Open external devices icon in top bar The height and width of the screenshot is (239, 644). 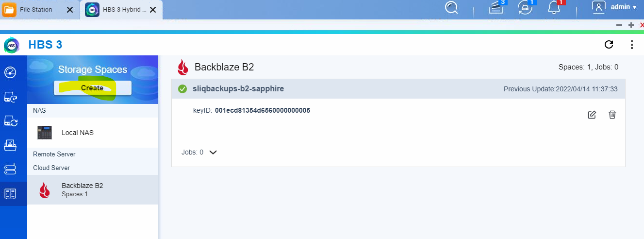(x=526, y=8)
